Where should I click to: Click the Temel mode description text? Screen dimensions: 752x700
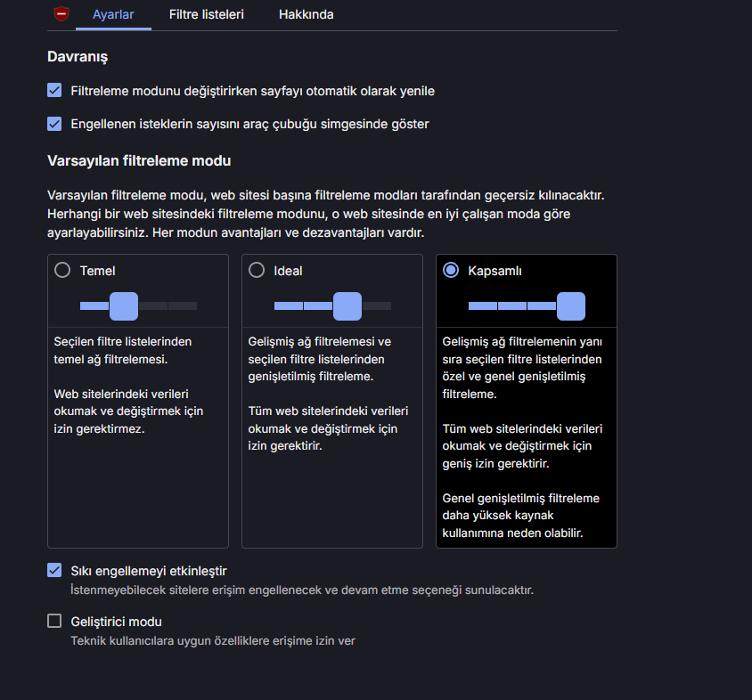(x=128, y=385)
